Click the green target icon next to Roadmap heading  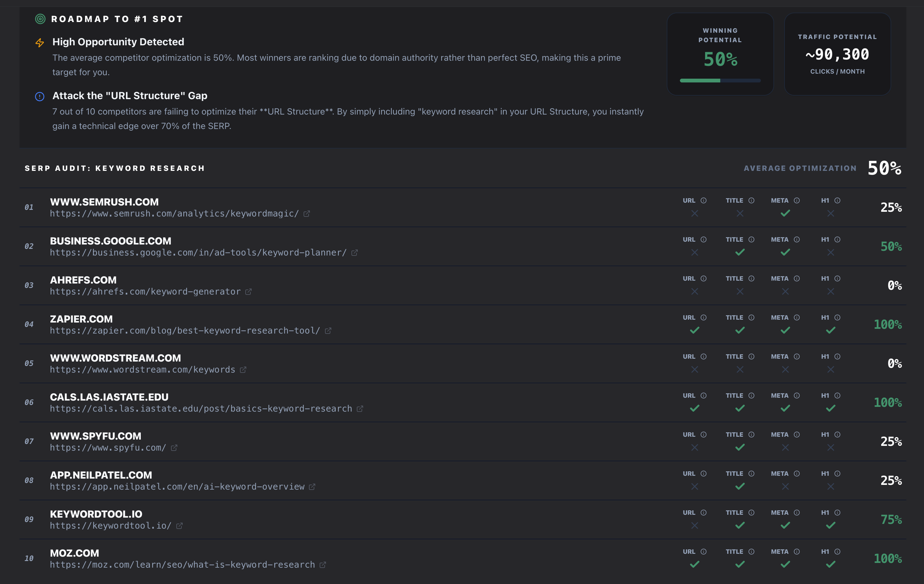(40, 19)
